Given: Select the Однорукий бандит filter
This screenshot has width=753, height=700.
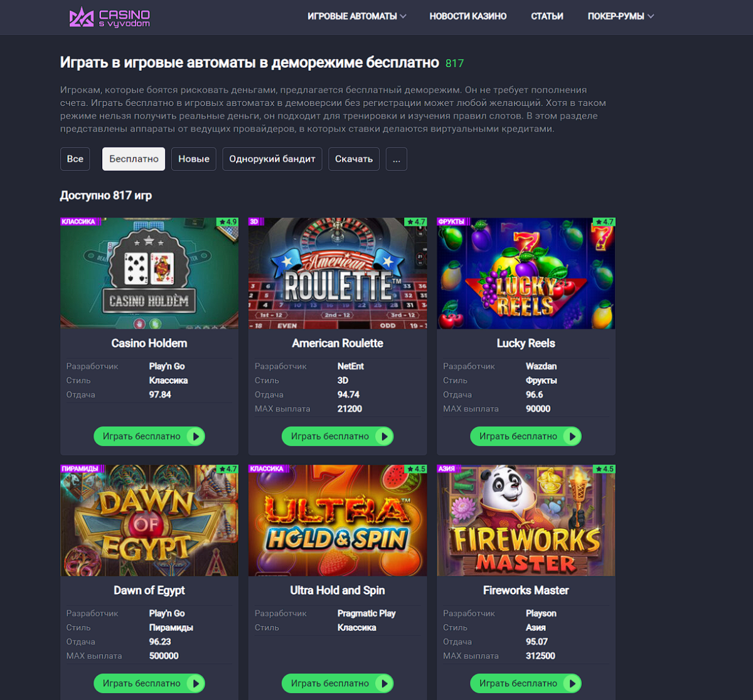Looking at the screenshot, I should point(272,159).
